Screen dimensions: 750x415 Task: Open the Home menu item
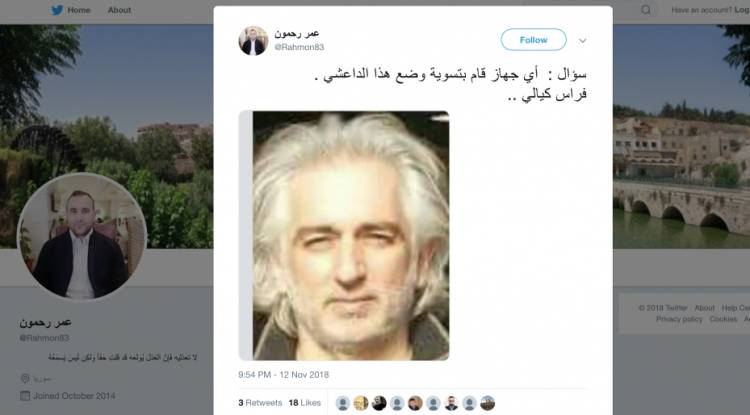(x=79, y=10)
